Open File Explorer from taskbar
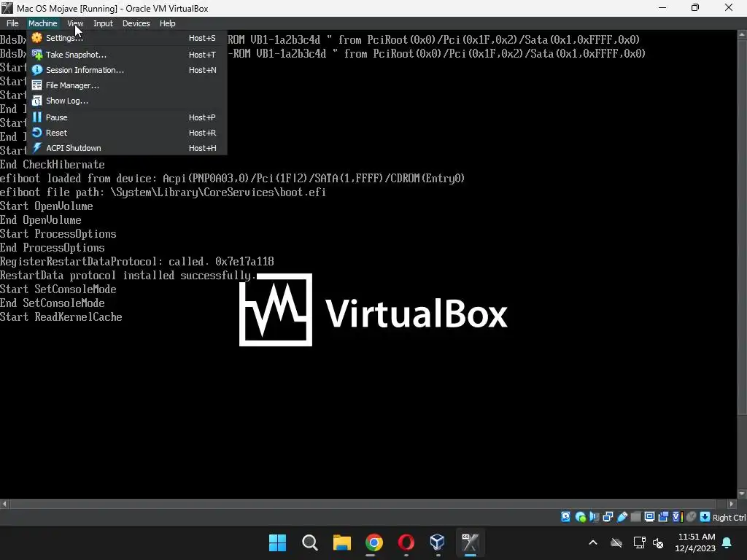The image size is (747, 560). click(x=341, y=542)
